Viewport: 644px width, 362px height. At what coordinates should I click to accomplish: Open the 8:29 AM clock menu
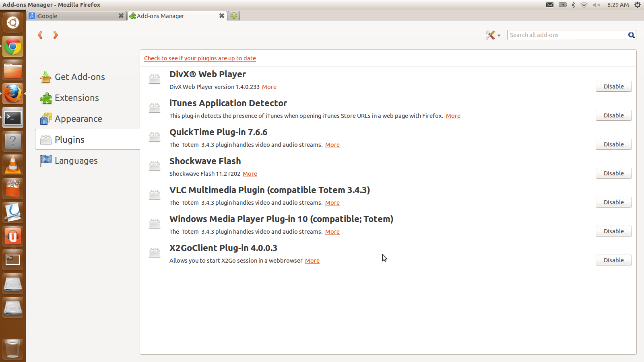(618, 5)
